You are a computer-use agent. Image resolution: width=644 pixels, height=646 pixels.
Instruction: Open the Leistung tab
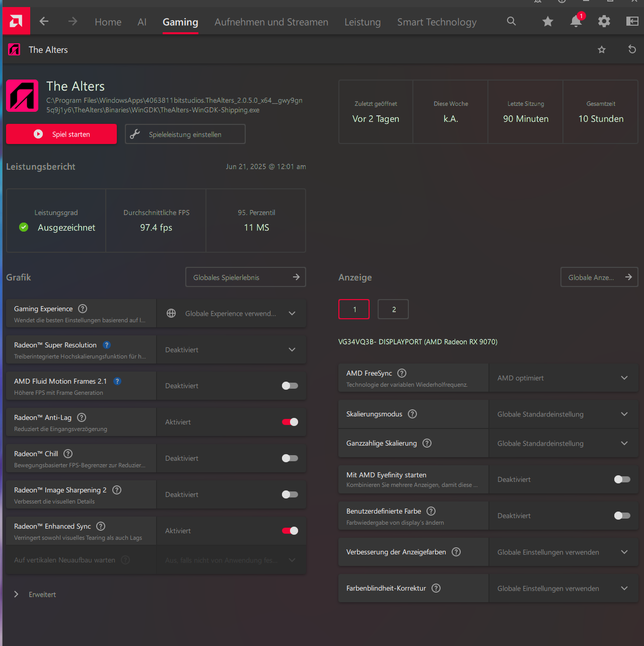363,22
